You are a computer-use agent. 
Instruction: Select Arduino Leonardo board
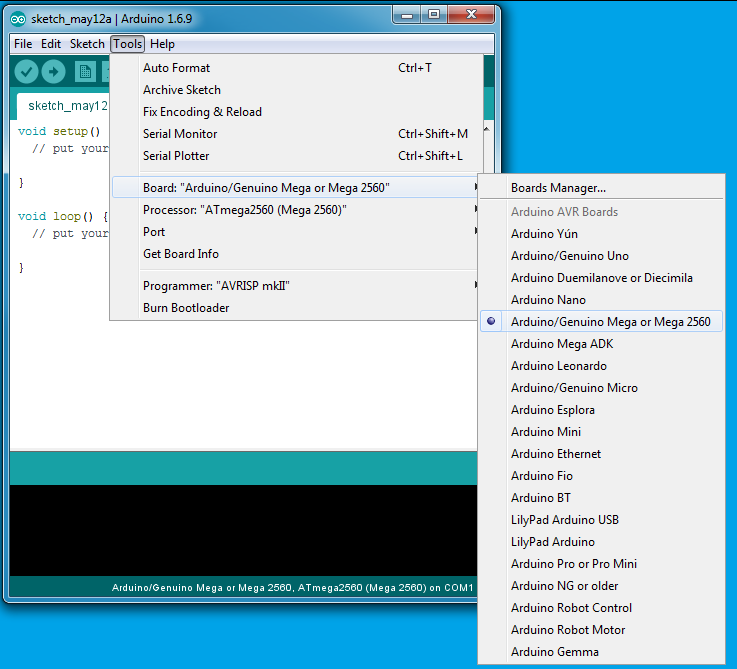pos(558,366)
